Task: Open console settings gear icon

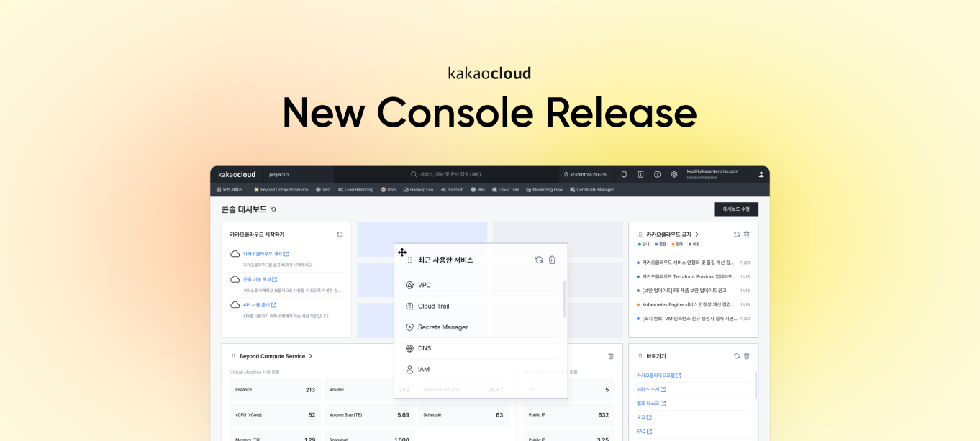Action: (674, 174)
